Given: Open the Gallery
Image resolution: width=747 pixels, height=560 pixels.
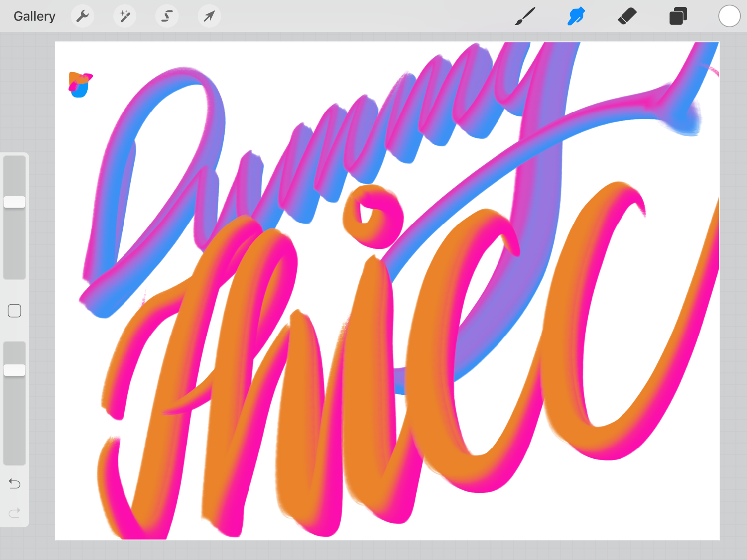Looking at the screenshot, I should [34, 16].
